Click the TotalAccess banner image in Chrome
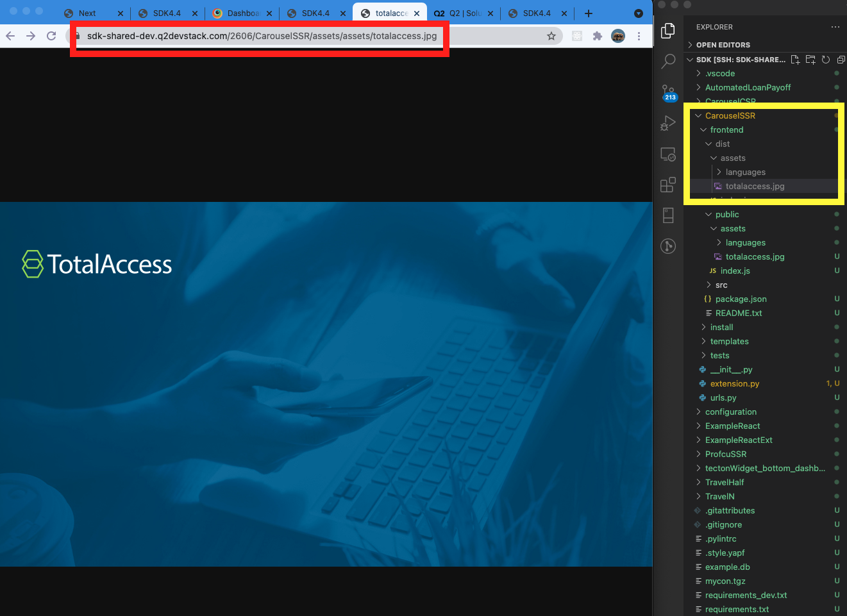The image size is (847, 616). [x=326, y=385]
